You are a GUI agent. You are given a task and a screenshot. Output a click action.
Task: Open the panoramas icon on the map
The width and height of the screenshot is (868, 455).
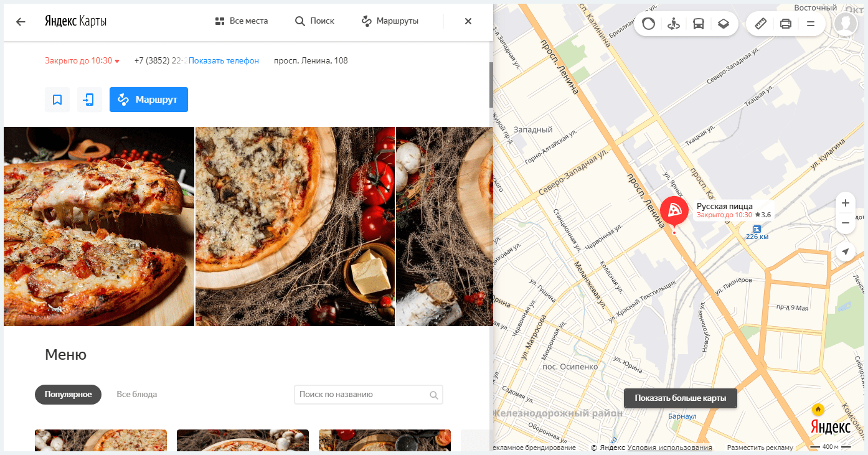pyautogui.click(x=673, y=24)
